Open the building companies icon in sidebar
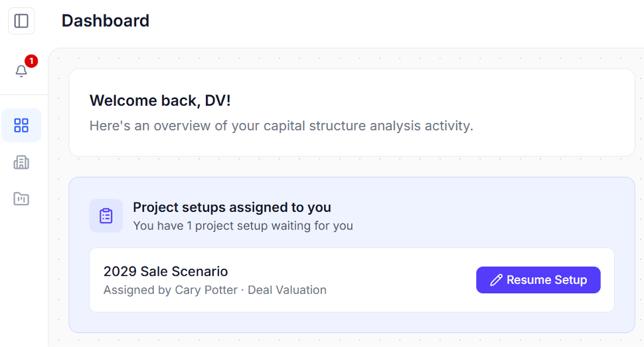Viewport: 644px width, 347px height. click(x=21, y=162)
